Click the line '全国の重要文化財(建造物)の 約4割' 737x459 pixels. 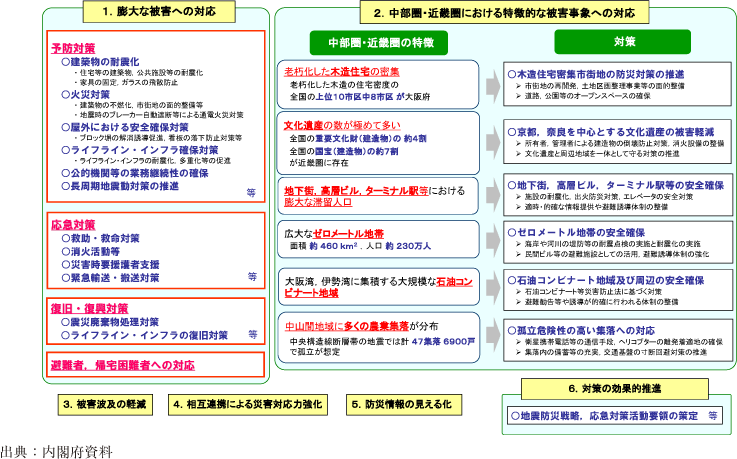(358, 139)
